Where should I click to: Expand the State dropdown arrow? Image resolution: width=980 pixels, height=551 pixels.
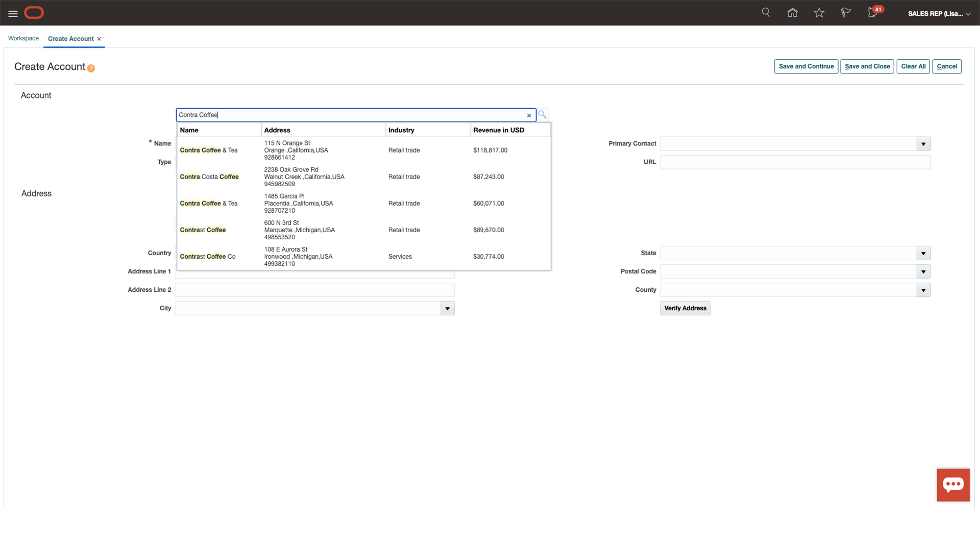click(923, 253)
